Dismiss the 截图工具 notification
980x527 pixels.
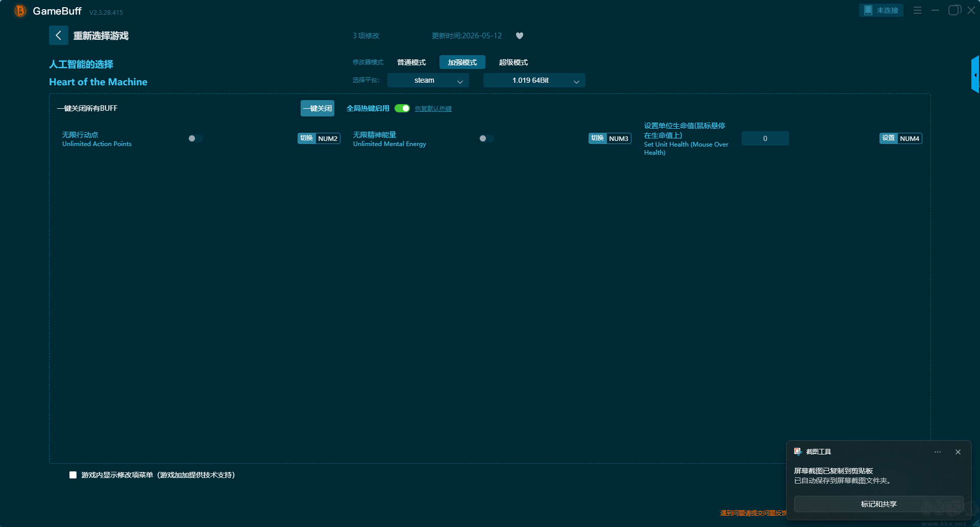(x=958, y=452)
